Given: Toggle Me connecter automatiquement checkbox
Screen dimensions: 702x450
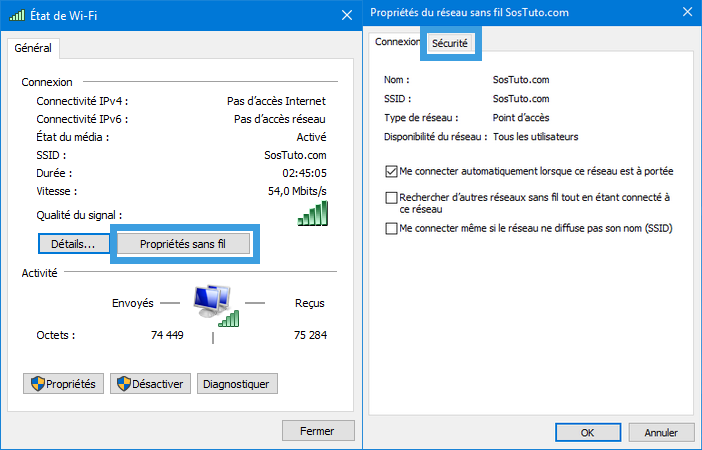Looking at the screenshot, I should (391, 171).
